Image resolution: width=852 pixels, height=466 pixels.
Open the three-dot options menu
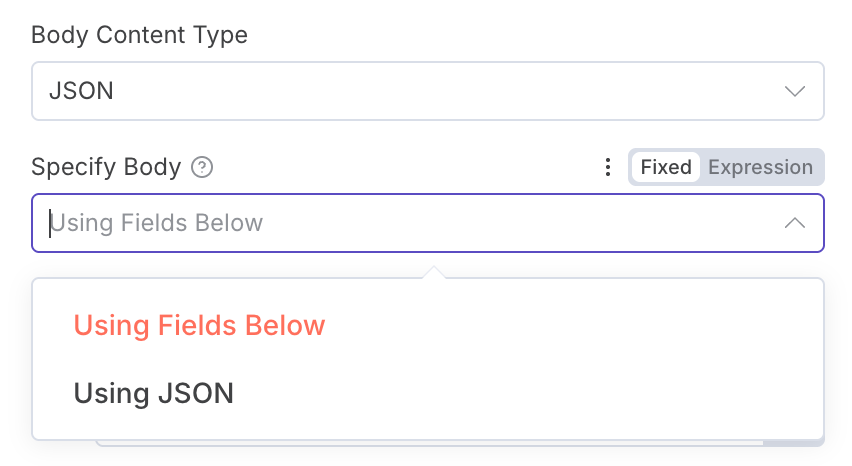point(607,167)
